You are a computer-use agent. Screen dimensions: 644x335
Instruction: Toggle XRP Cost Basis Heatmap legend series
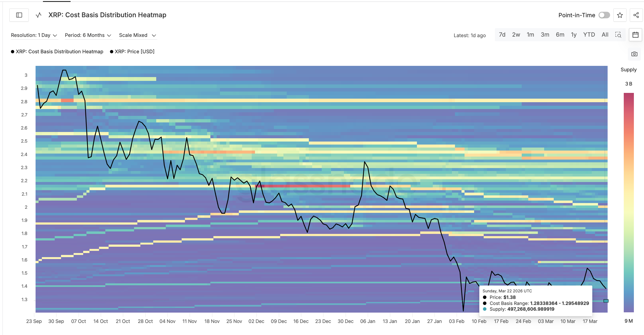pyautogui.click(x=57, y=52)
